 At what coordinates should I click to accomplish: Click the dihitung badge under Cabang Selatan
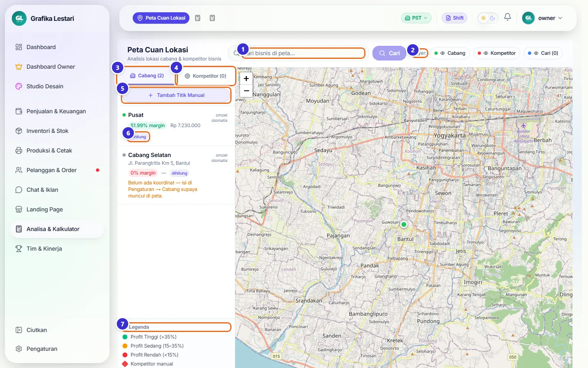pos(179,173)
